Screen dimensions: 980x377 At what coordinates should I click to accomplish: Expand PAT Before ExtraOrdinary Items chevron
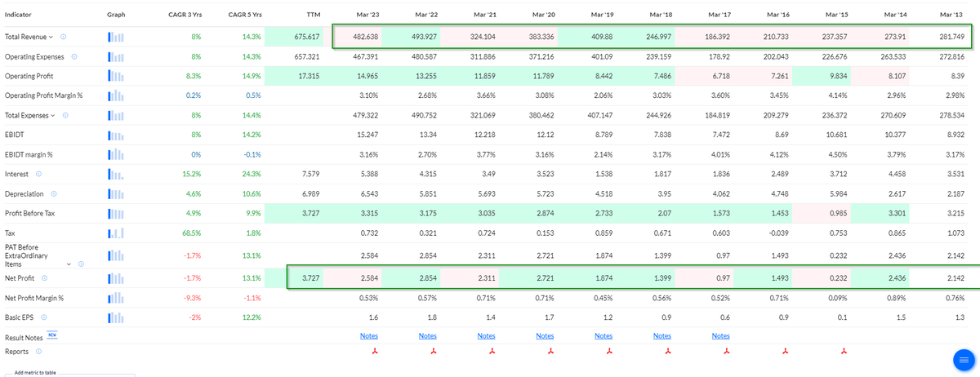pyautogui.click(x=69, y=263)
